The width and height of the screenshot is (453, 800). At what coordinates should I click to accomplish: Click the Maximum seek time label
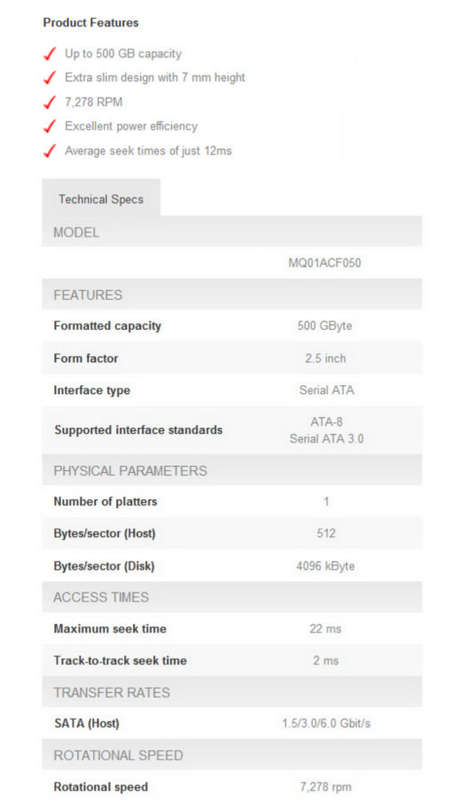(x=110, y=629)
